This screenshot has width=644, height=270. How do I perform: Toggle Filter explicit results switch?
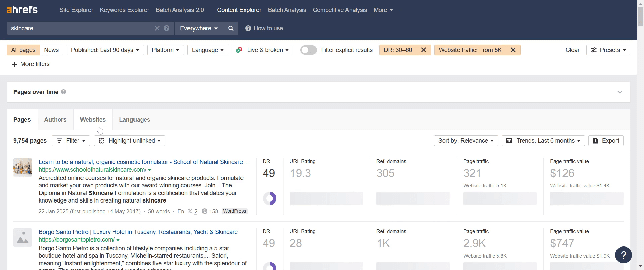pyautogui.click(x=309, y=50)
